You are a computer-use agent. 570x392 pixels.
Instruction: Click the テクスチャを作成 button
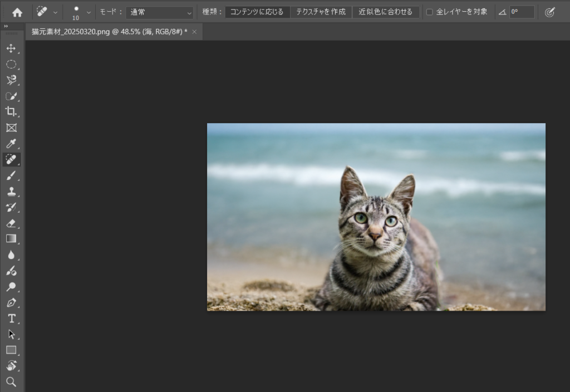tap(321, 12)
